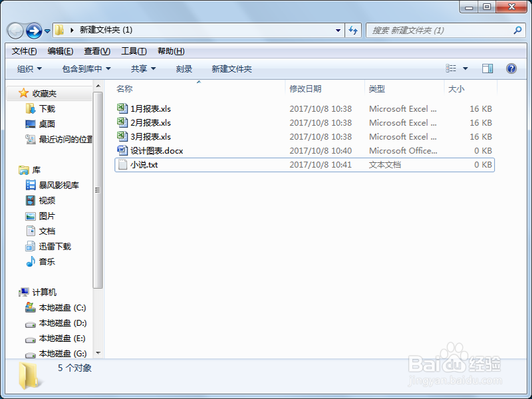Open the view options dropdown arrow
Viewport: 532px width, 399px height.
pos(465,68)
